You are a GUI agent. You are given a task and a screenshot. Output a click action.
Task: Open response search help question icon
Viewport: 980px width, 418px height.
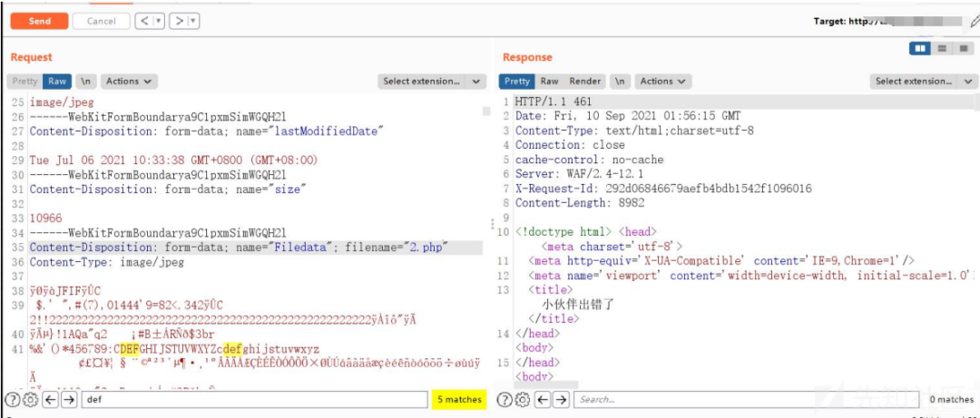[x=503, y=399]
